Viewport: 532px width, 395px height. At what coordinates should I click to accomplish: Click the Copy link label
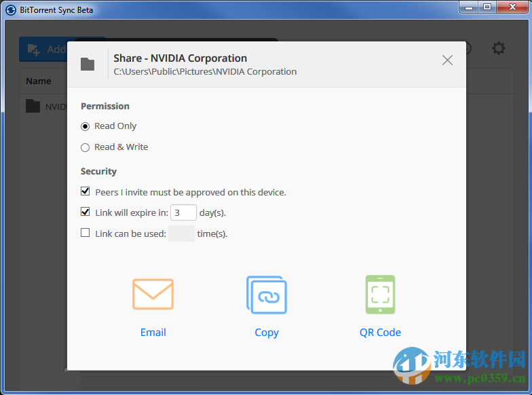[x=267, y=333]
